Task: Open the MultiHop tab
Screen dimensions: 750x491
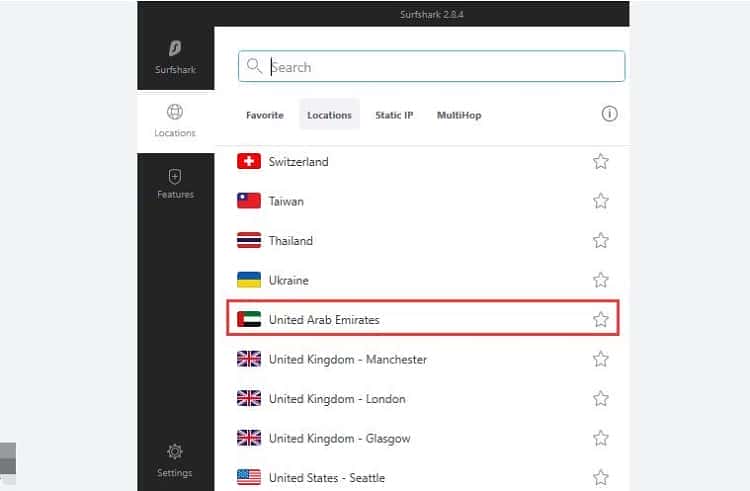Action: coord(459,115)
